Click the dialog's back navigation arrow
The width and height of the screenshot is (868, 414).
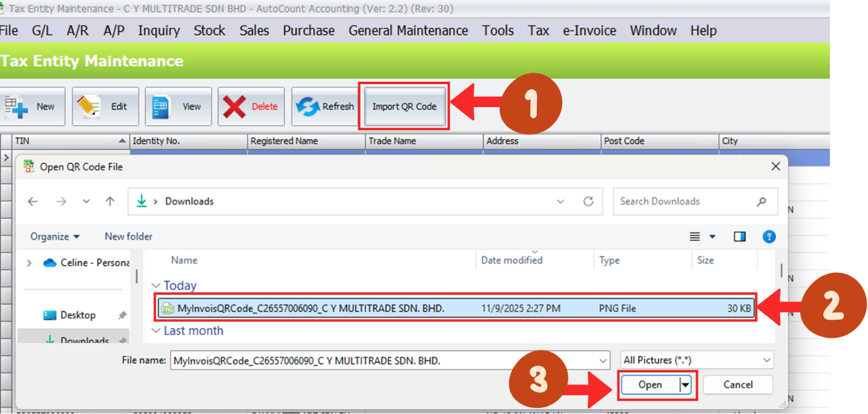click(x=33, y=202)
